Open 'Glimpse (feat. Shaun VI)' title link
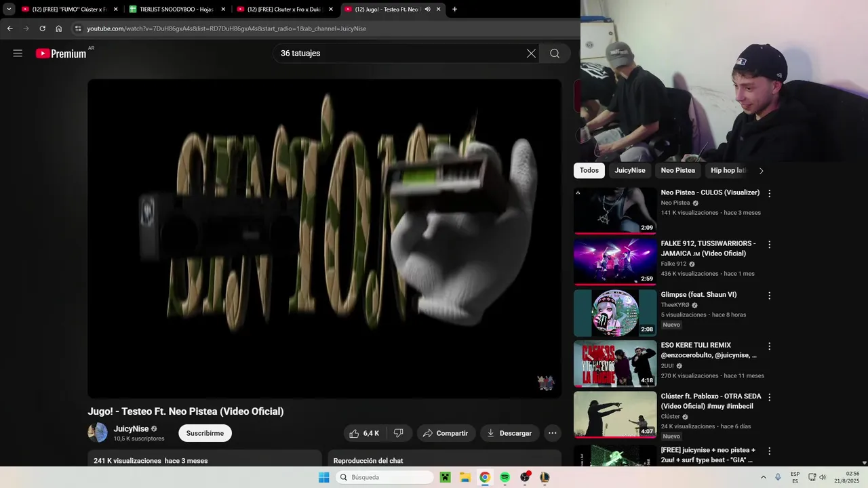 pyautogui.click(x=698, y=294)
